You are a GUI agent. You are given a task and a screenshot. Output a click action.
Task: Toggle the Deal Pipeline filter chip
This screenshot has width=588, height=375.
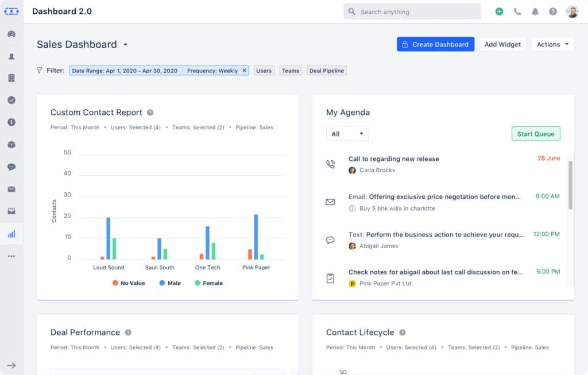(326, 70)
